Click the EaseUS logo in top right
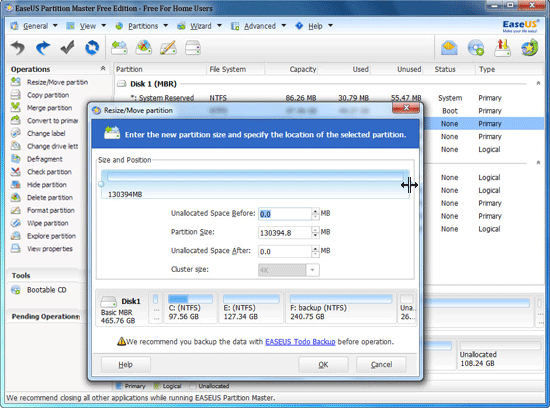The image size is (550, 408). tap(520, 26)
